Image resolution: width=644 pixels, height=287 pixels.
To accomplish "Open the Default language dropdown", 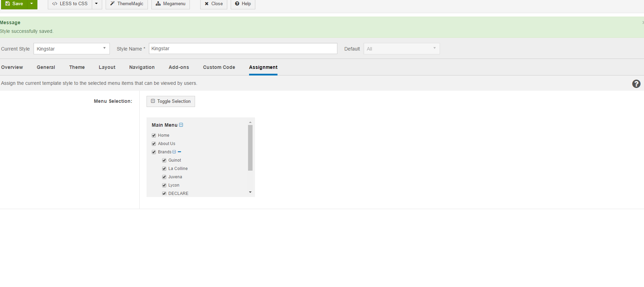I will click(402, 49).
